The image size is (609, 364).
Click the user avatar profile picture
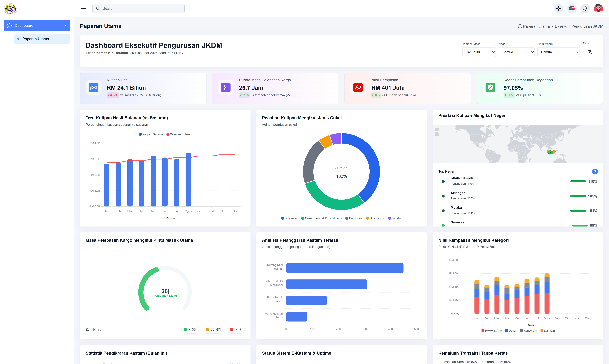(598, 9)
